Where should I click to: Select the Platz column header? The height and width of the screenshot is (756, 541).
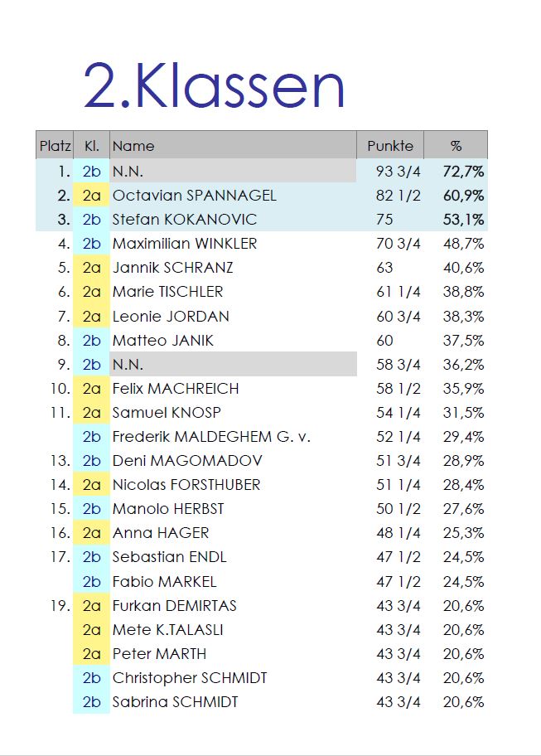pos(55,145)
